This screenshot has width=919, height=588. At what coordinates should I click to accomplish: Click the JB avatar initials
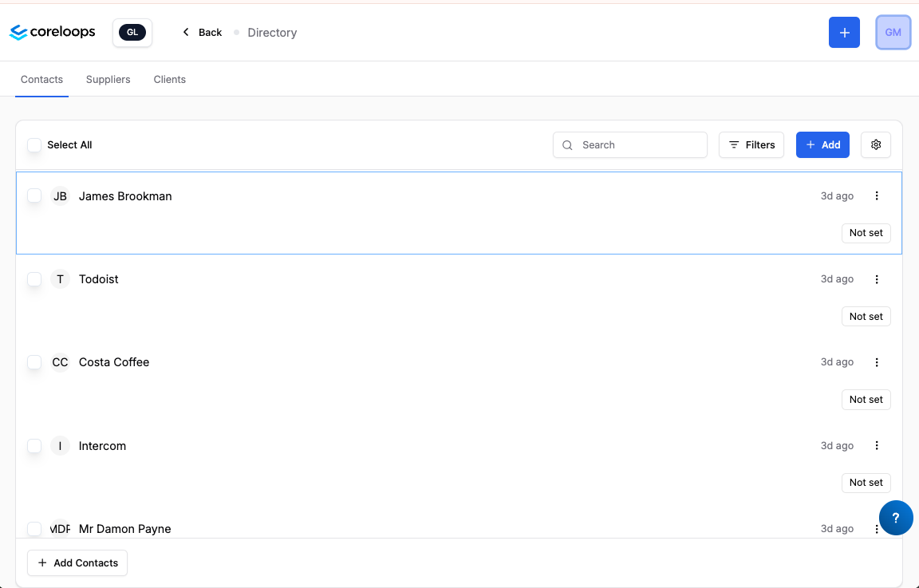tap(60, 195)
